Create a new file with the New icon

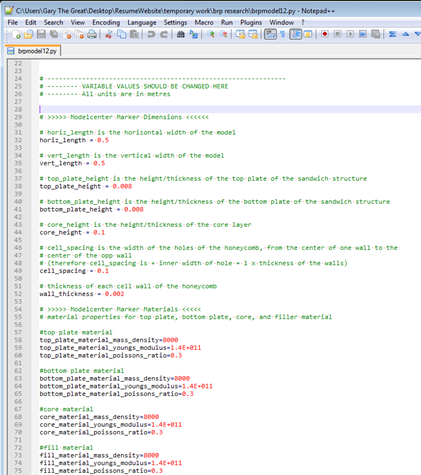[16, 34]
